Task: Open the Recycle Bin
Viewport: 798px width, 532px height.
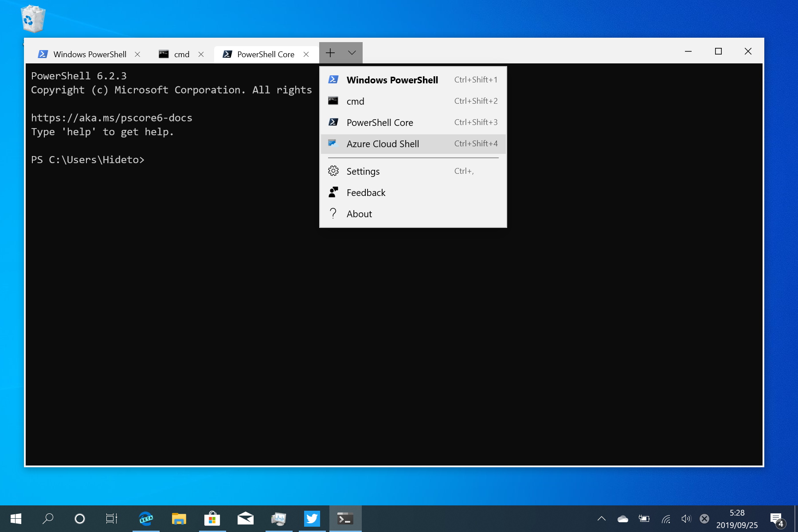Action: (33, 19)
